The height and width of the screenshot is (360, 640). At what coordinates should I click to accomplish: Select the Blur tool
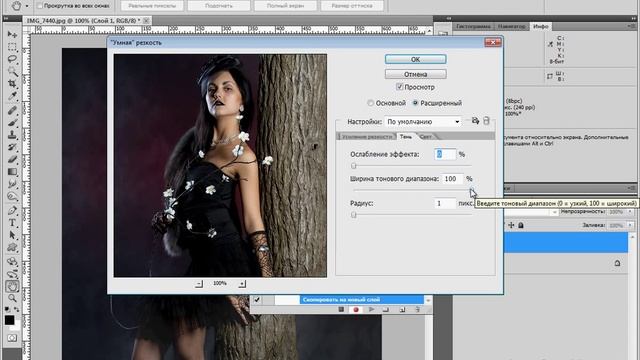[12, 184]
